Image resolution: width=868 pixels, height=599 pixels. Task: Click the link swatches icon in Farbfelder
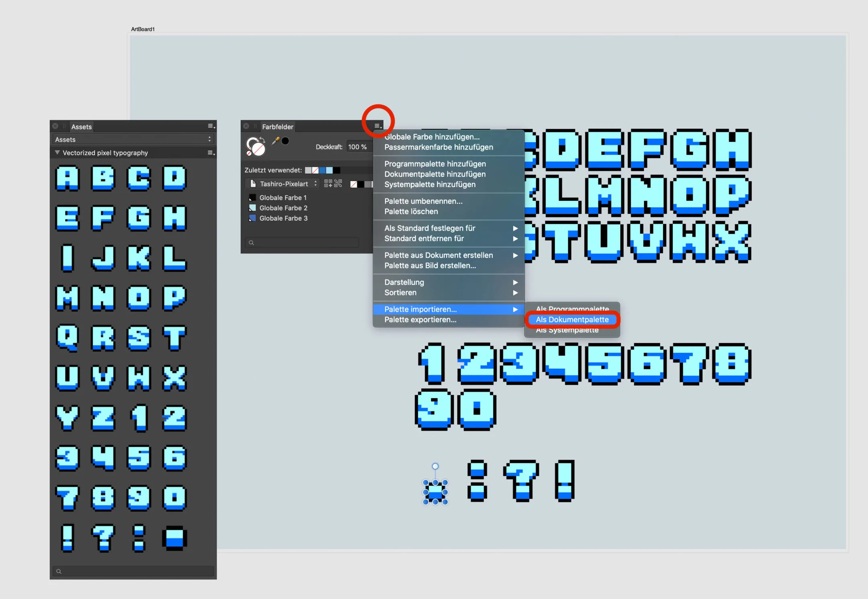click(339, 184)
